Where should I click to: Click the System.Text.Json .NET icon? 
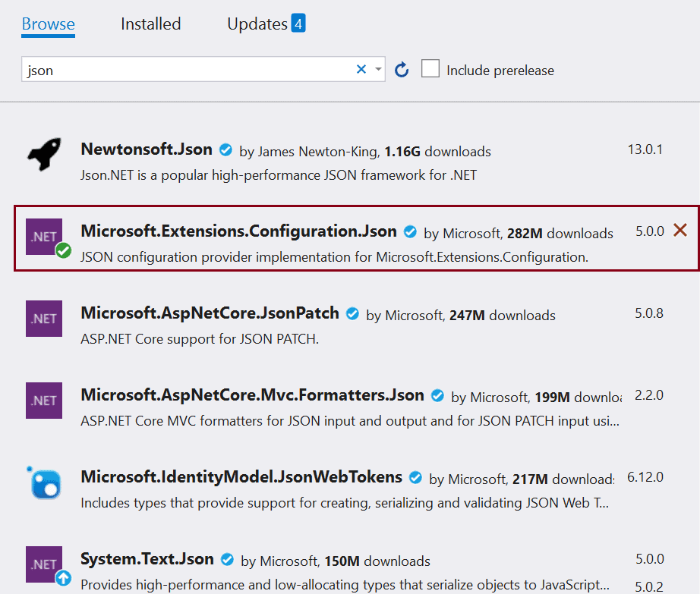[x=44, y=564]
